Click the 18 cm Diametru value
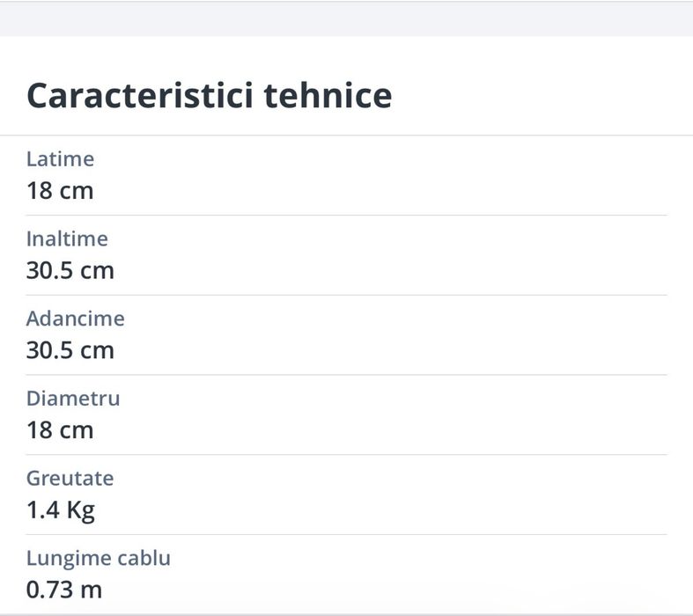This screenshot has height=616, width=693. [x=60, y=430]
